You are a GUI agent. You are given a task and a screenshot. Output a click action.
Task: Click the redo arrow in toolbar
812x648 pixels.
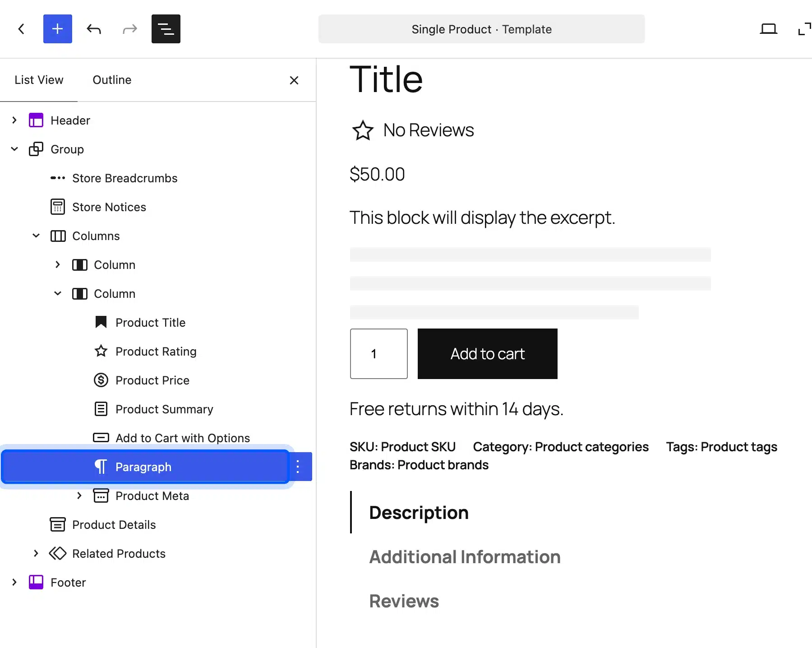130,29
